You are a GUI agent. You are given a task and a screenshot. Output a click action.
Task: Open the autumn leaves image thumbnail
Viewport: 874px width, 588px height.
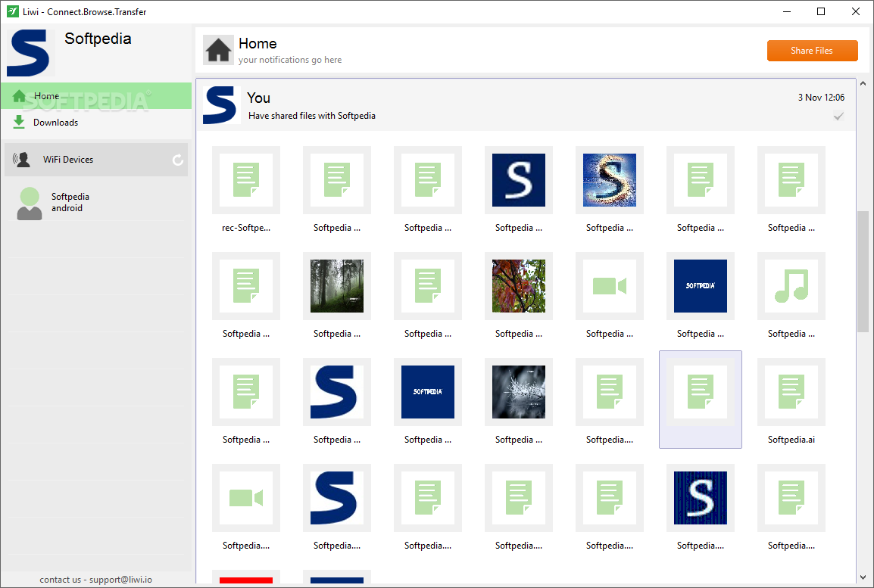(518, 285)
